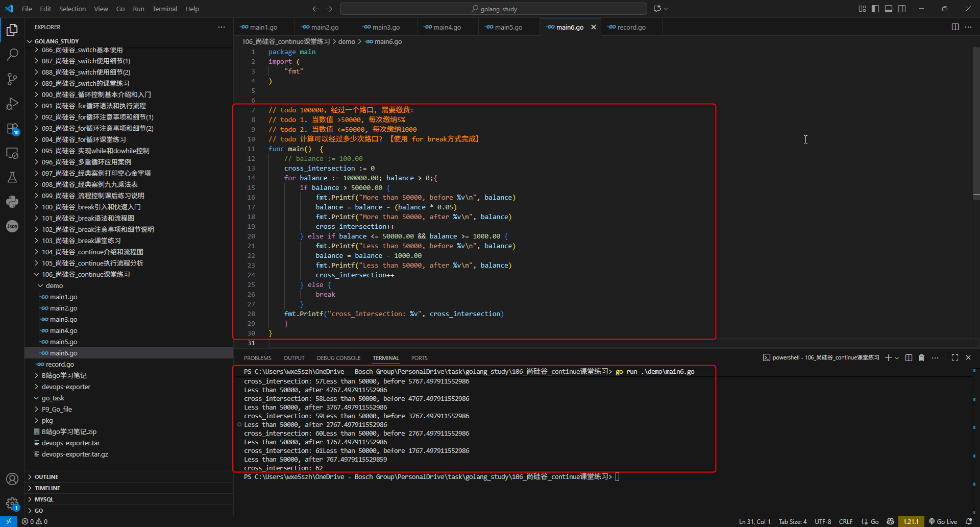The height and width of the screenshot is (527, 980).
Task: Open the Remote Explorer view
Action: [x=12, y=153]
